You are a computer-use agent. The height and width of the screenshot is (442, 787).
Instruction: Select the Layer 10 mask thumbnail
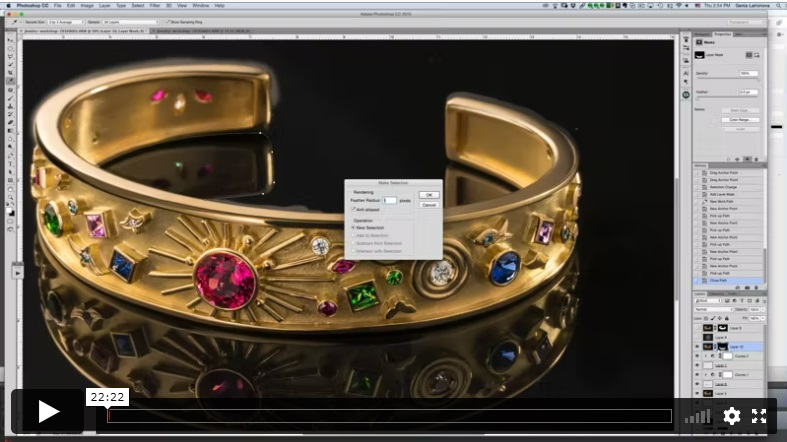723,347
